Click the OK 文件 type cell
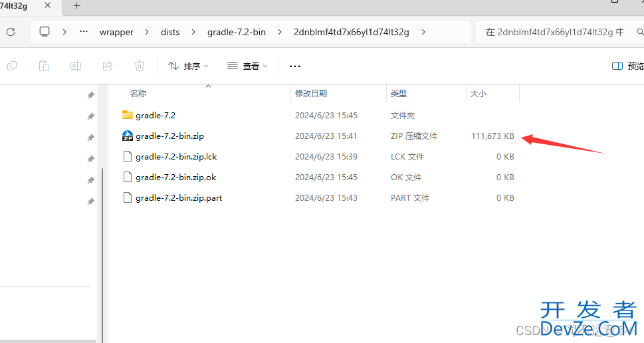644x343 pixels. (x=406, y=177)
